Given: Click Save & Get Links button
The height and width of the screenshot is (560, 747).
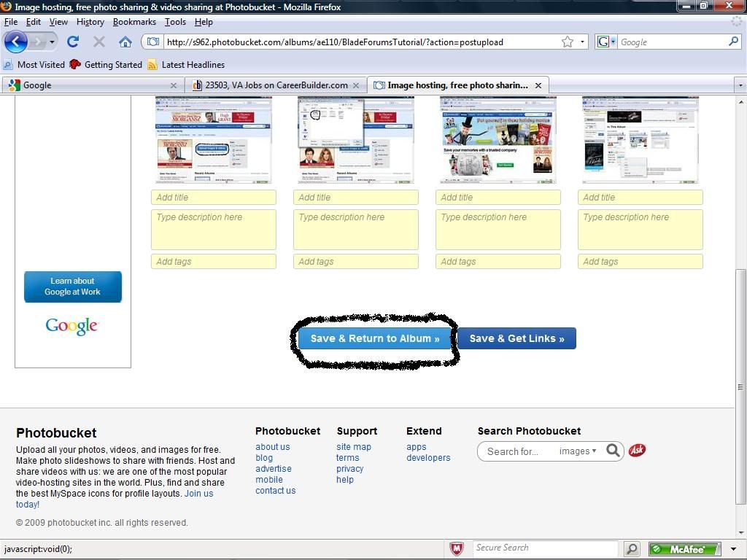Looking at the screenshot, I should click(517, 338).
